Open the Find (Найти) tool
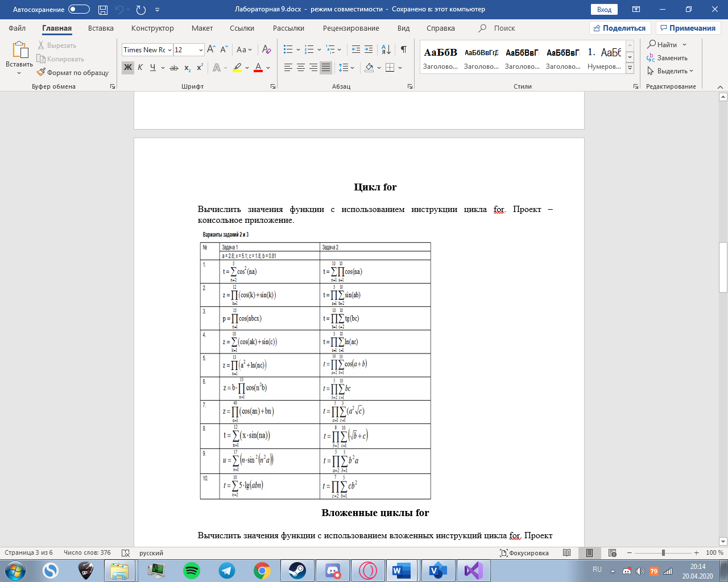728x582 pixels. pos(663,45)
